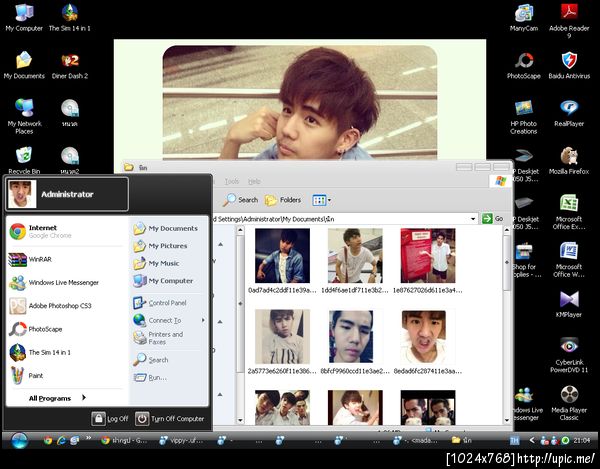Open Adobe Reader 9 desktop icon

coord(569,21)
